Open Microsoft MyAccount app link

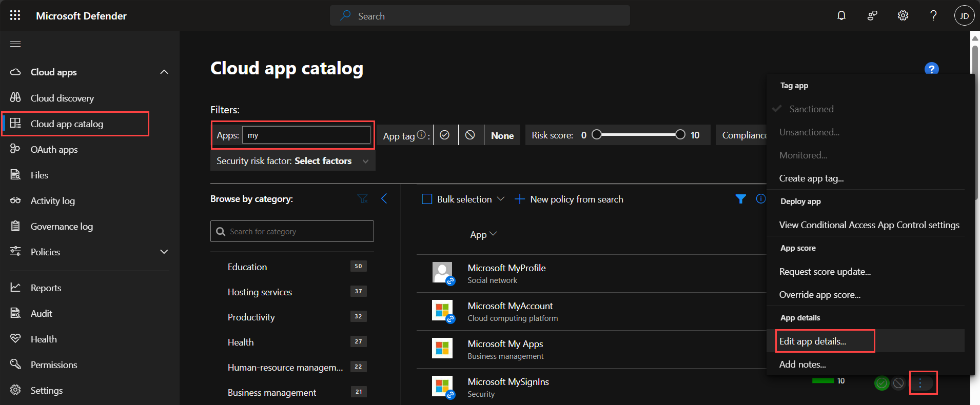510,306
